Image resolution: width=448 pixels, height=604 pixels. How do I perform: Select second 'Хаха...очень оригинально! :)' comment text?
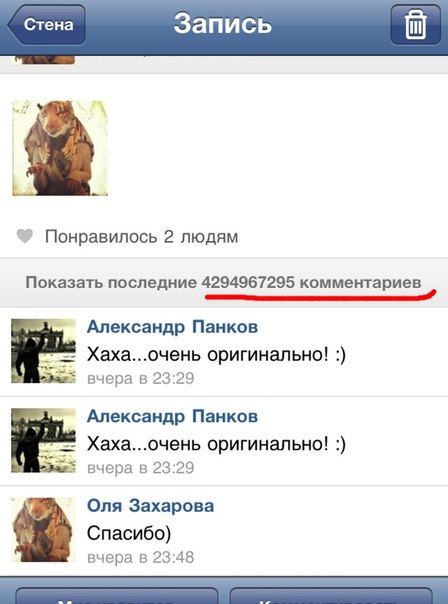tap(216, 444)
